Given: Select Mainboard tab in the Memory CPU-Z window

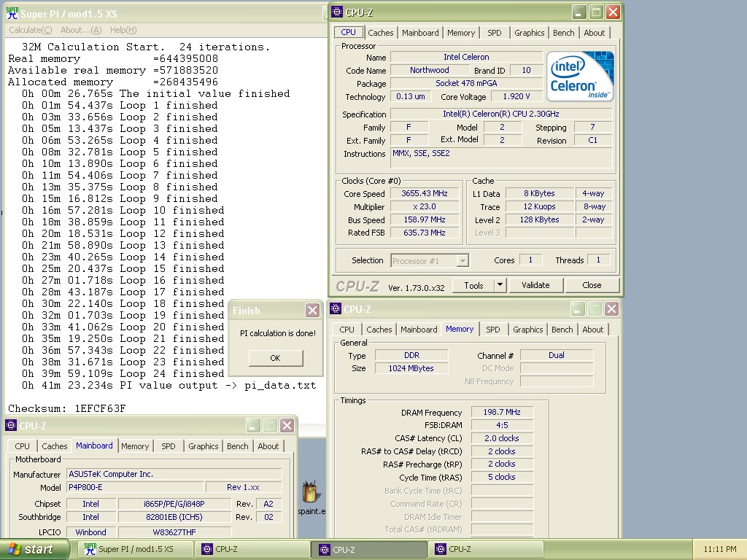Looking at the screenshot, I should coord(419,330).
